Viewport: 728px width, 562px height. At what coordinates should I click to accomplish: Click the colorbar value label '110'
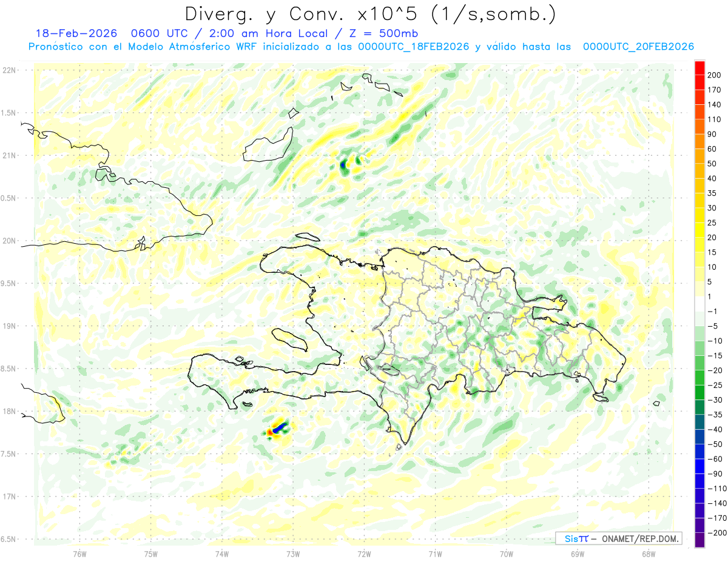(x=715, y=119)
